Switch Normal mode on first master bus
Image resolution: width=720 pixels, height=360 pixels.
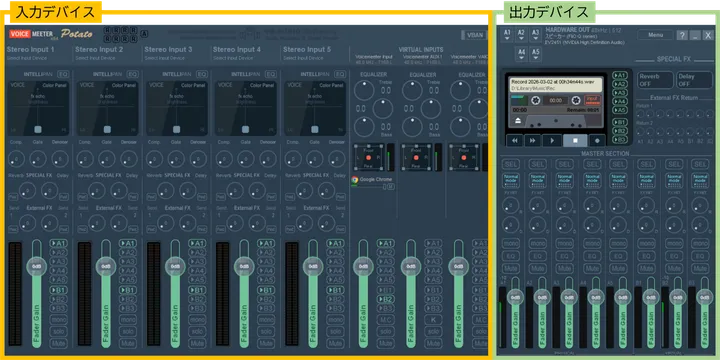coord(511,181)
